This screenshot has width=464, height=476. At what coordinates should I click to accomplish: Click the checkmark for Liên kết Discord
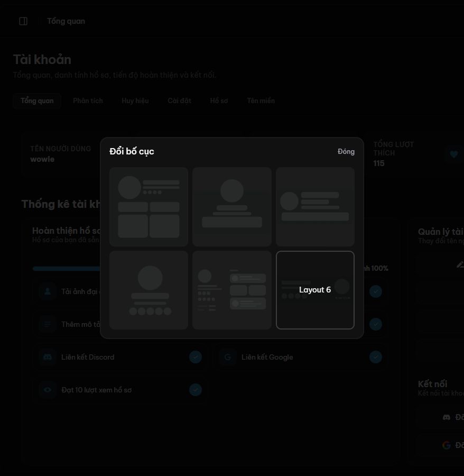coord(196,357)
